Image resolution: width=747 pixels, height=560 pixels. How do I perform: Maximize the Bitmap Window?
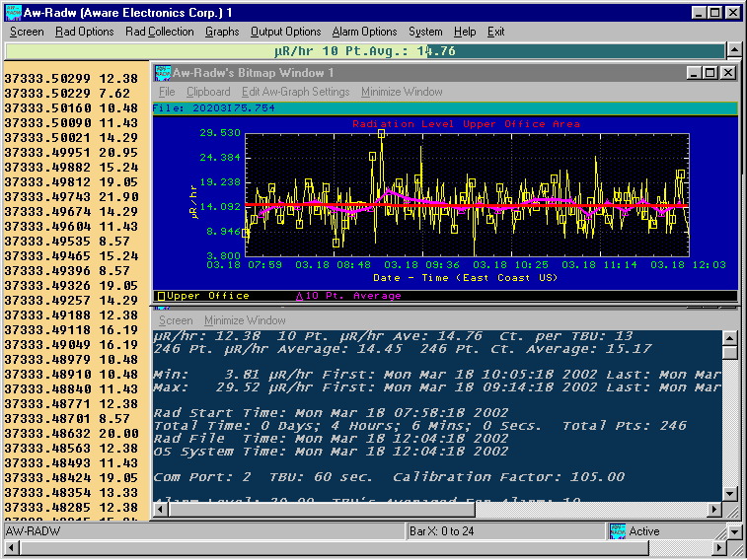click(x=710, y=73)
